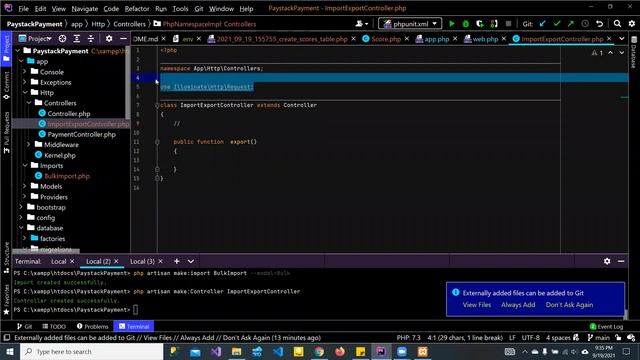Open Pull Requests tool window on left edge

[6, 133]
